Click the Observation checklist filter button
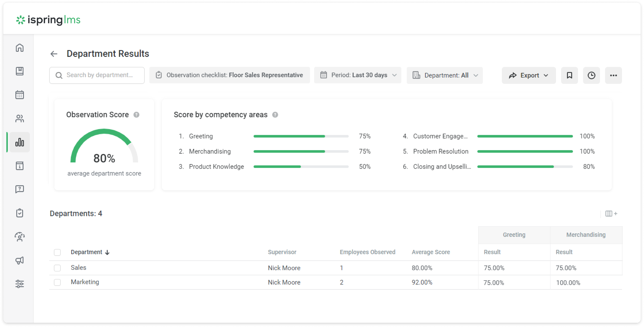Image resolution: width=644 pixels, height=327 pixels. pos(229,75)
